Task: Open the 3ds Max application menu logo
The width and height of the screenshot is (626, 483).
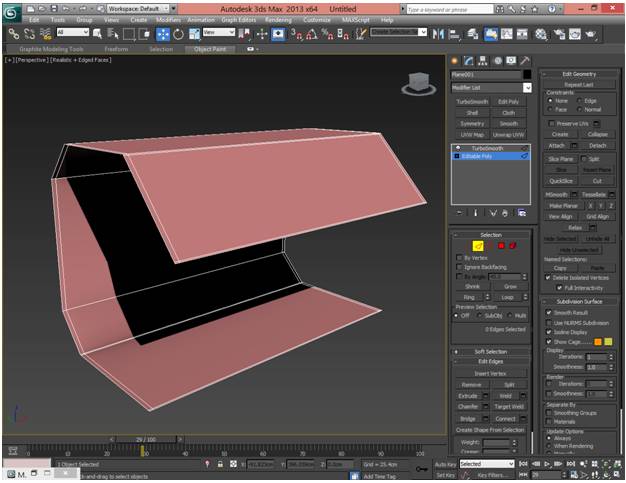Action: [11, 12]
